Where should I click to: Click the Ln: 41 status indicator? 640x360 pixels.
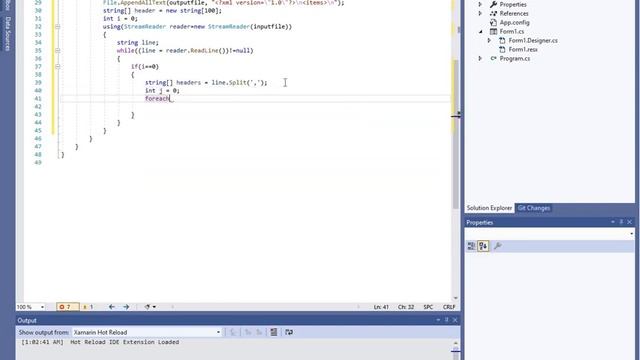(381, 307)
